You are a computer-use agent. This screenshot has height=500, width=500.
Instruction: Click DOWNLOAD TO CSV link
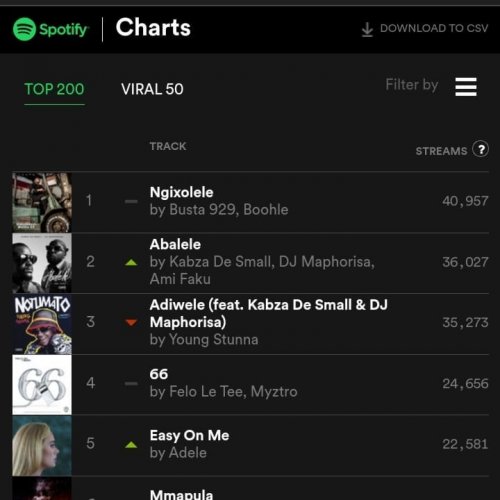click(434, 28)
